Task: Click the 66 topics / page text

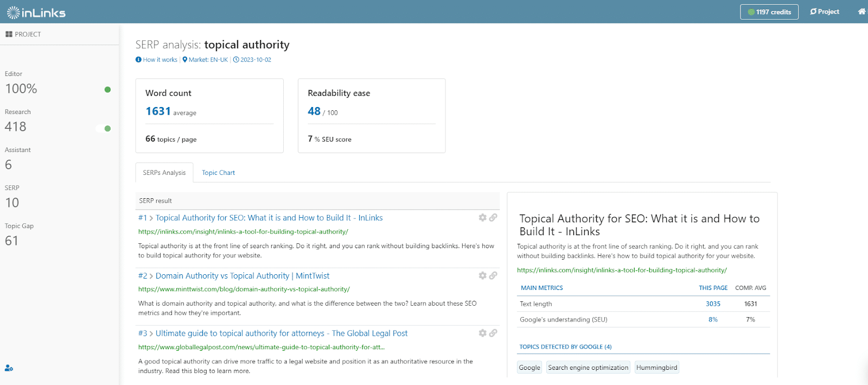Action: click(x=171, y=139)
